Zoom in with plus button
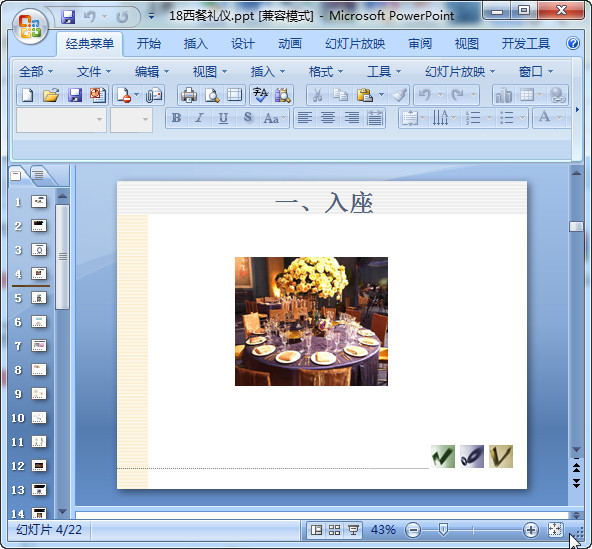 (x=530, y=530)
